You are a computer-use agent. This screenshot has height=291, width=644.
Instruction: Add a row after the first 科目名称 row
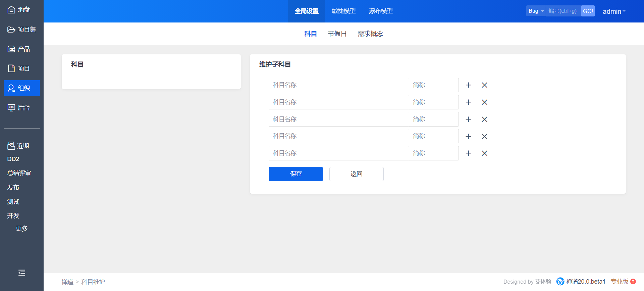click(x=469, y=85)
